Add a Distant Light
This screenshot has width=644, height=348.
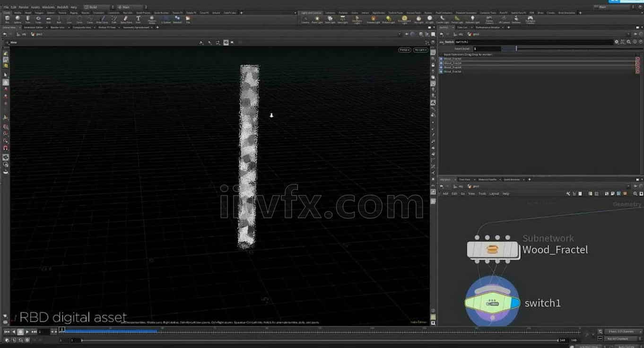pyautogui.click(x=388, y=19)
